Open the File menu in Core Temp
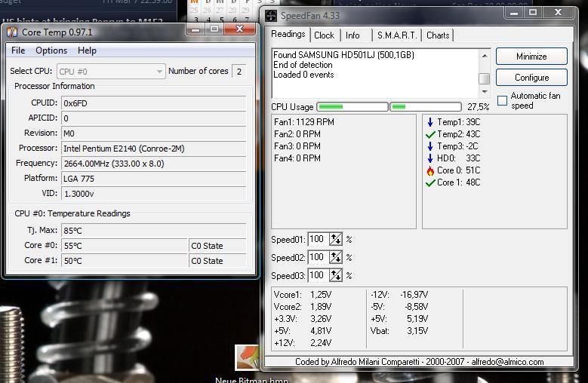 [x=18, y=51]
